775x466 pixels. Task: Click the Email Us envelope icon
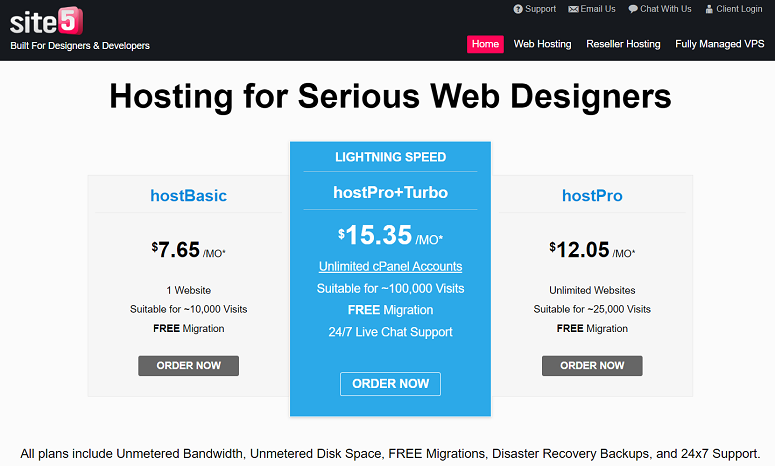pos(573,9)
